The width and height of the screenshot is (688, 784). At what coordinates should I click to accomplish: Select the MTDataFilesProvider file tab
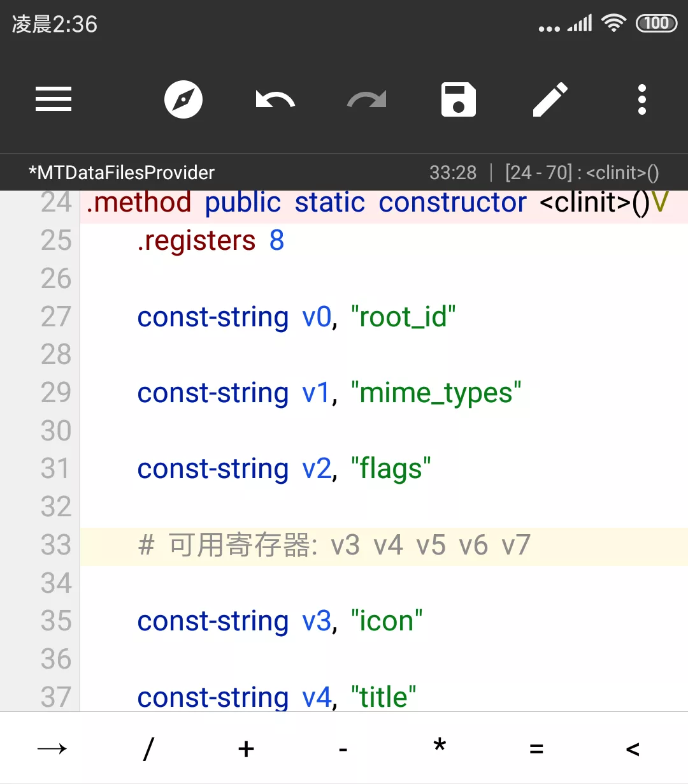pyautogui.click(x=122, y=173)
